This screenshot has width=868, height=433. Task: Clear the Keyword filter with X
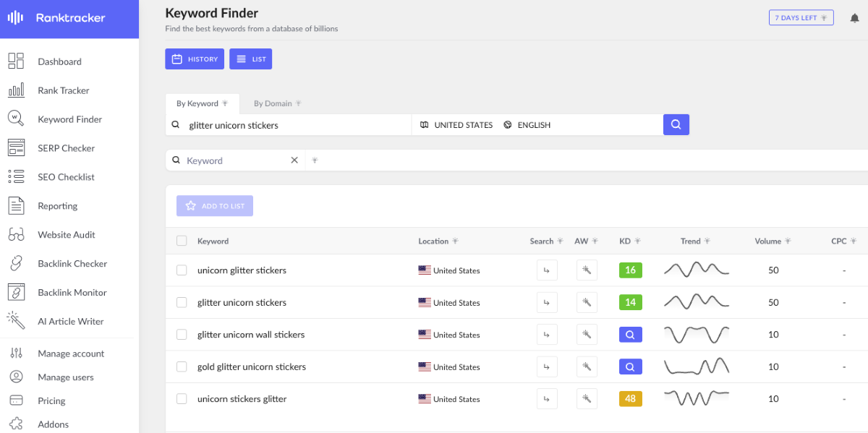[294, 160]
